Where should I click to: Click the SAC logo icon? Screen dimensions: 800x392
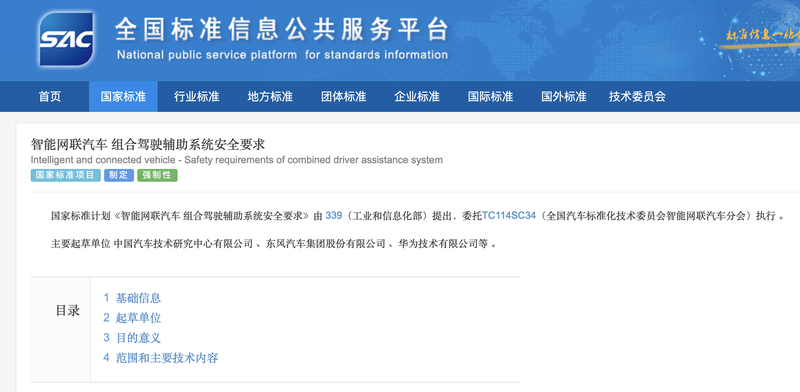pyautogui.click(x=66, y=39)
